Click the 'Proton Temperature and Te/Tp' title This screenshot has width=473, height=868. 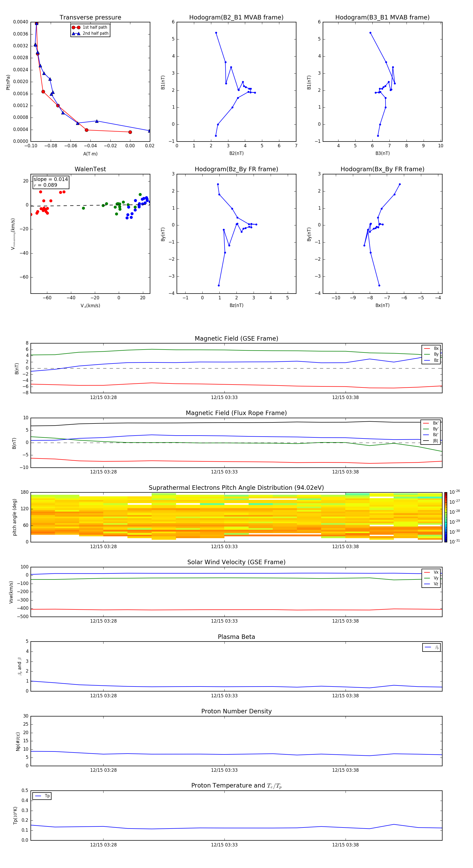236,786
